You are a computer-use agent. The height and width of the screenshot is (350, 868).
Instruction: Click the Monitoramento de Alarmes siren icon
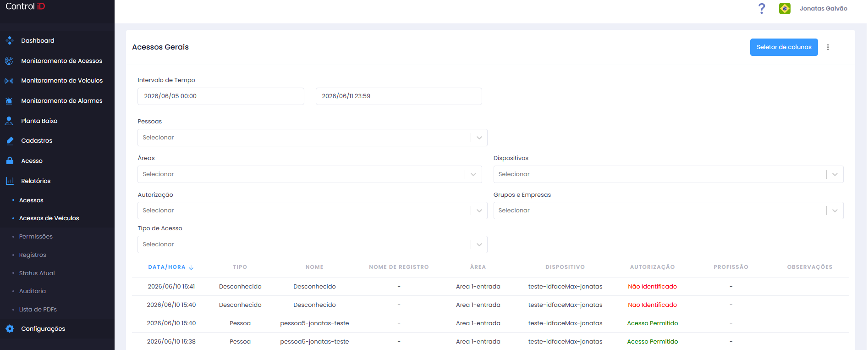pos(9,100)
